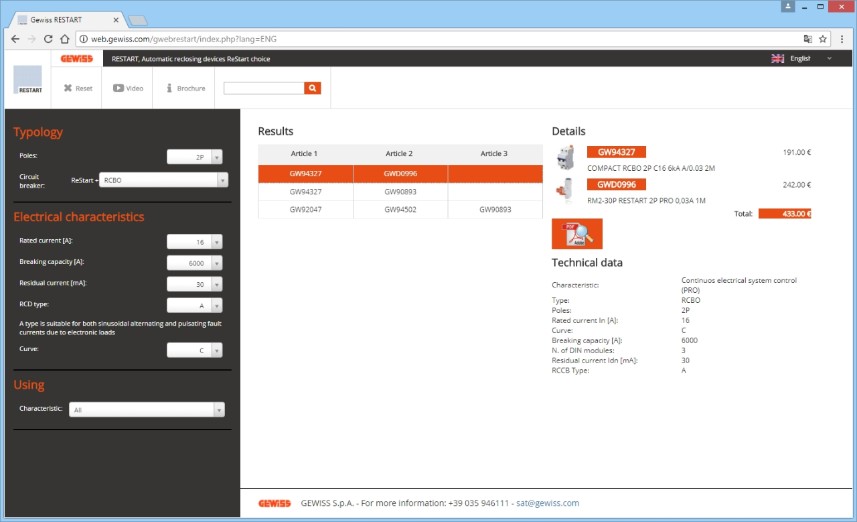Open the Video toolbar item

coord(128,88)
